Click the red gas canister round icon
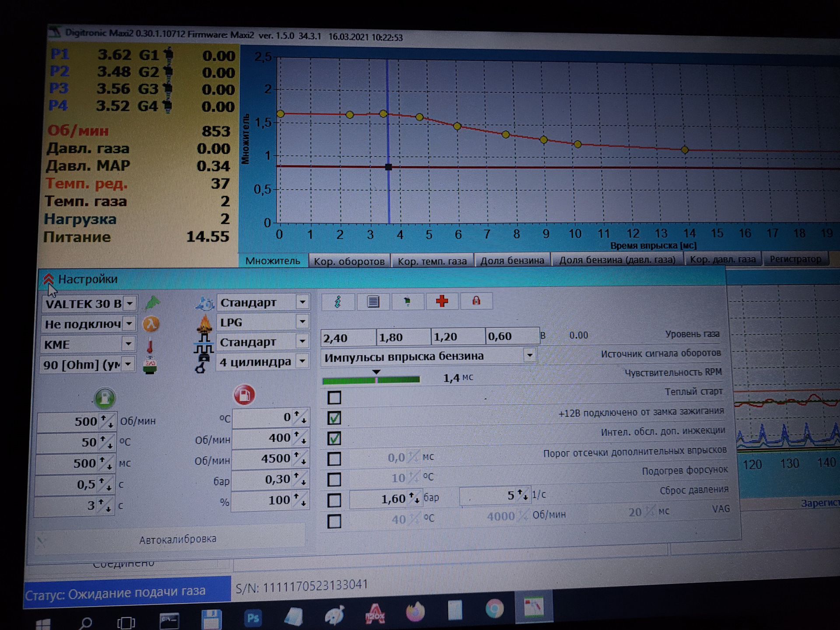This screenshot has height=630, width=840. pos(244,395)
